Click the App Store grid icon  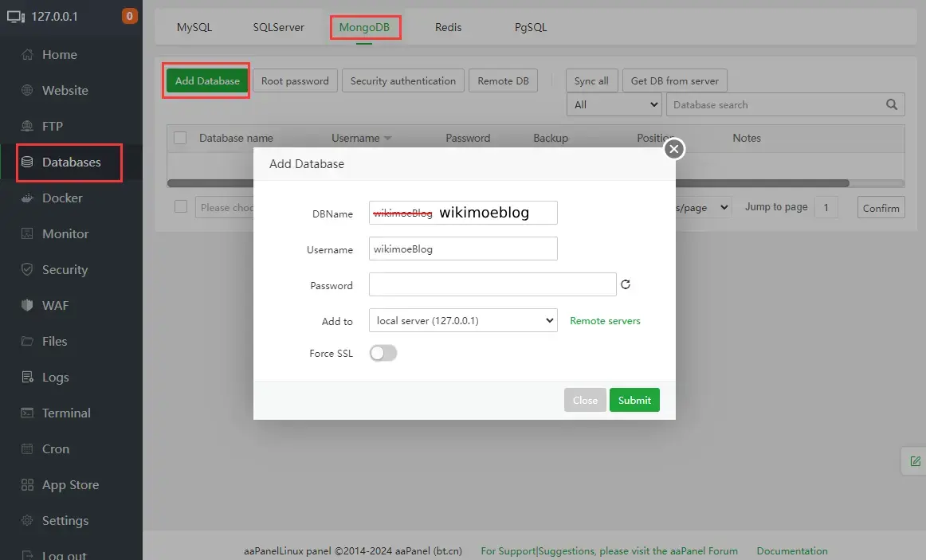[28, 485]
